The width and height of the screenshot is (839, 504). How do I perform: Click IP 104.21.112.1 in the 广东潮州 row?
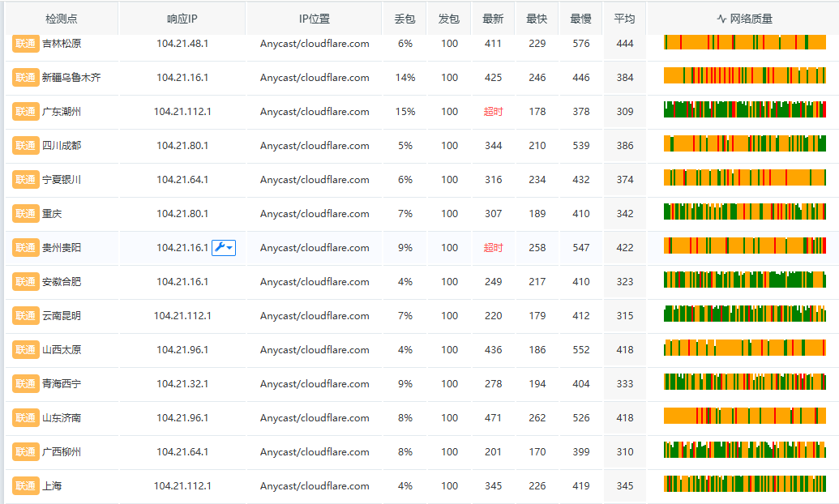tap(182, 112)
